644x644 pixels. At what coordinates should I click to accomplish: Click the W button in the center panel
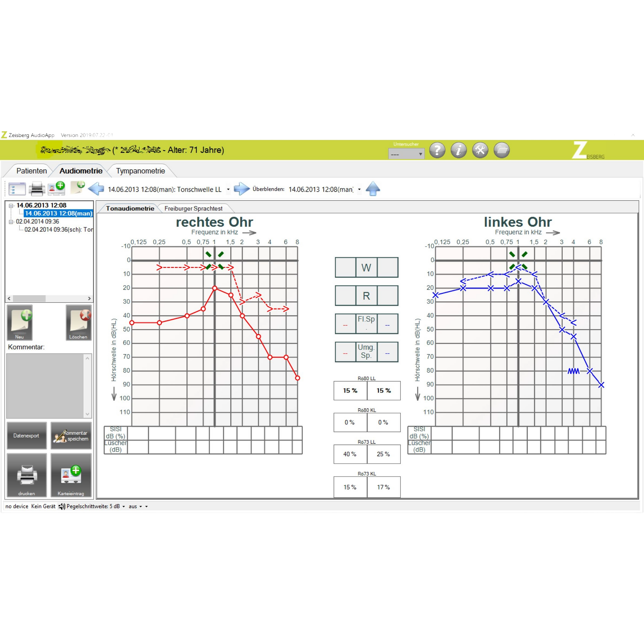[x=366, y=267]
